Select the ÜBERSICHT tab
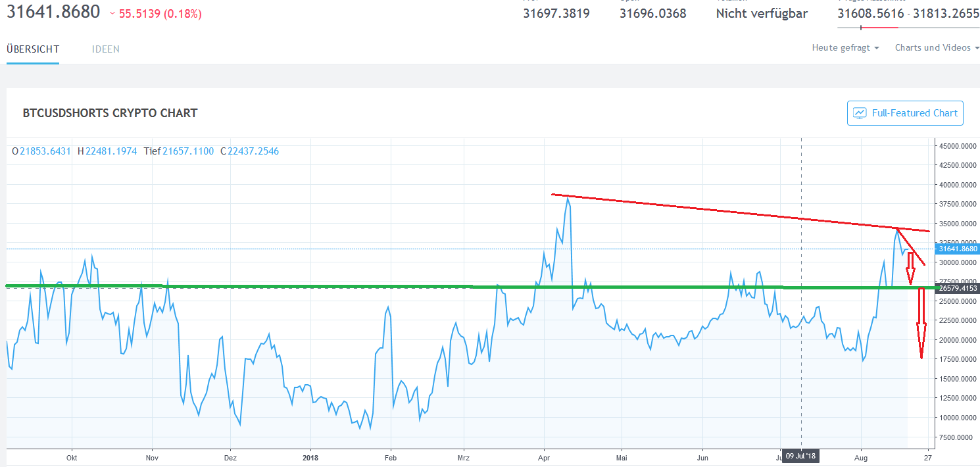 click(x=32, y=49)
